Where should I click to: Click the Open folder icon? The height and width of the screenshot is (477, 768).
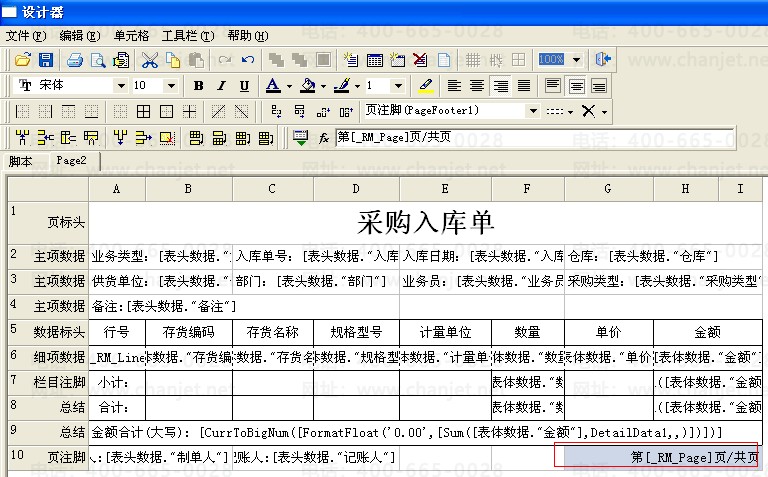23,60
